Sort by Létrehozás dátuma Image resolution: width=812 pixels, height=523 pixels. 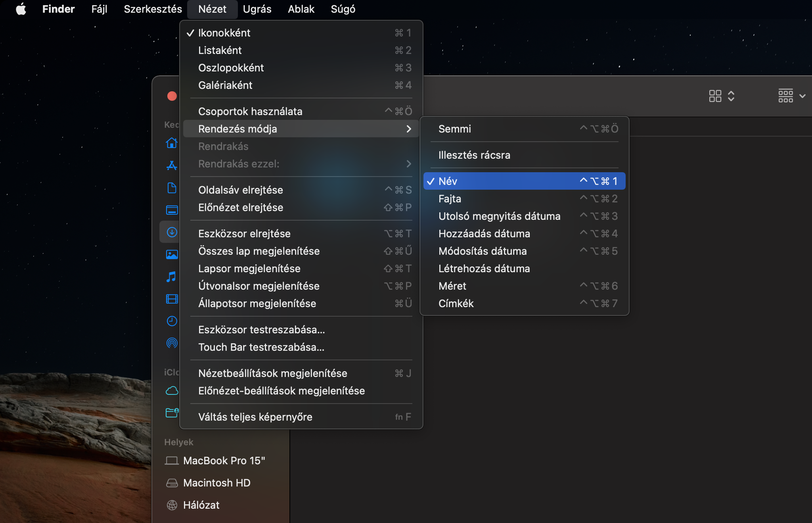(x=525, y=269)
